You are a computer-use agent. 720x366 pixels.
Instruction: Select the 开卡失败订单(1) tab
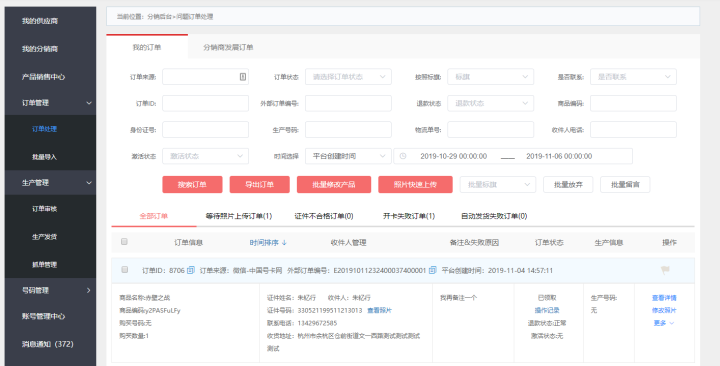(x=409, y=216)
